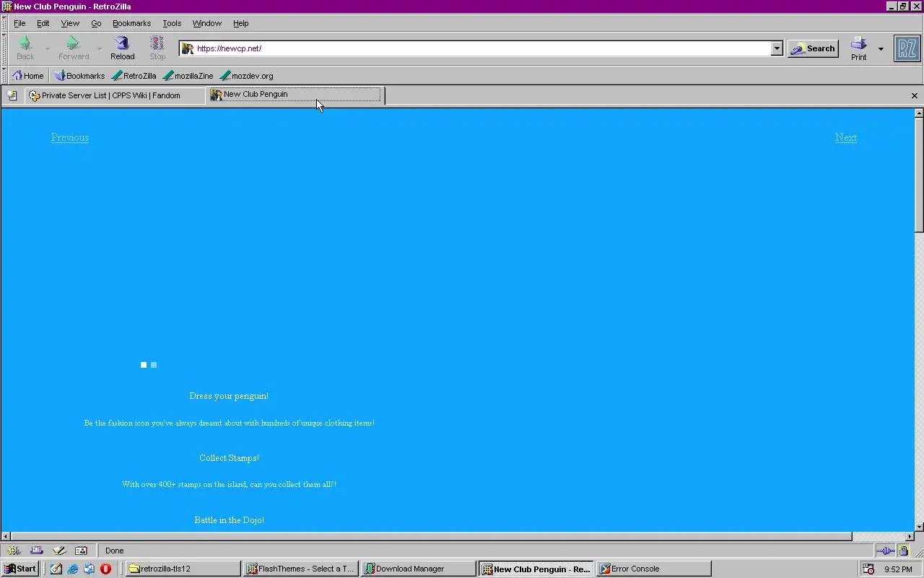924x578 pixels.
Task: Click the horizontal scrollbar left arrow
Action: tap(6, 537)
